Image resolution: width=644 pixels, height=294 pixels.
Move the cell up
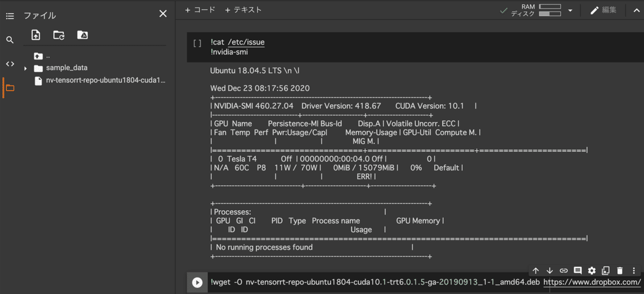point(536,271)
